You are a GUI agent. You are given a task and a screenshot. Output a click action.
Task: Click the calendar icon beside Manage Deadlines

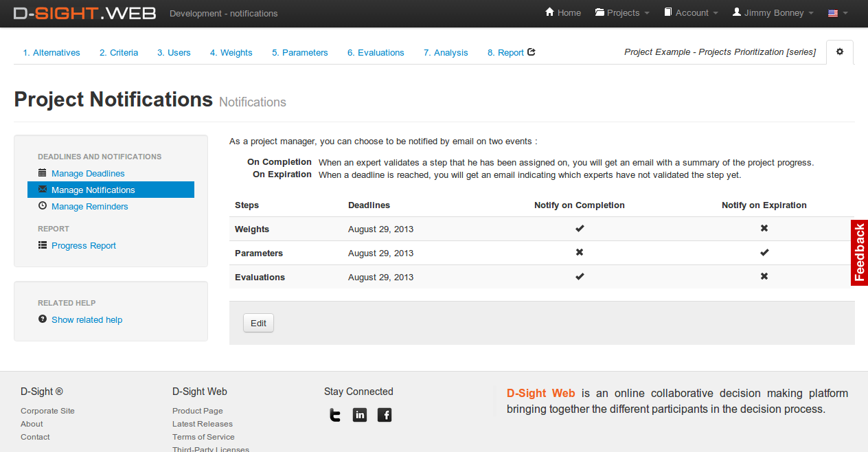[x=43, y=173]
